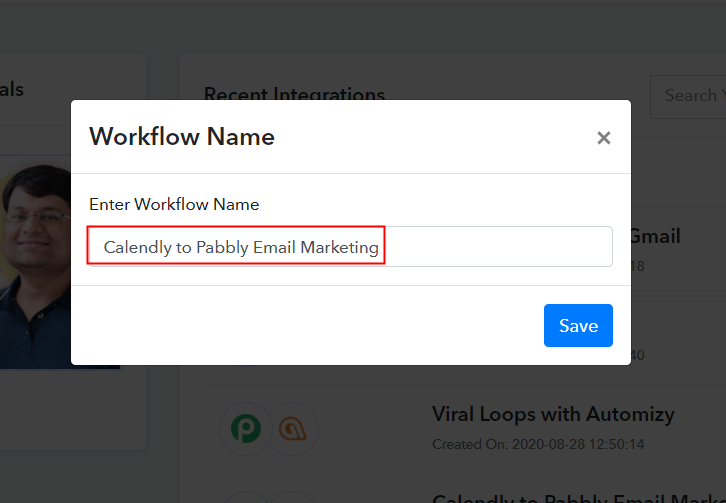Screen dimensions: 726x503
Task: Click the Enter Workflow Name label
Action: (x=174, y=204)
